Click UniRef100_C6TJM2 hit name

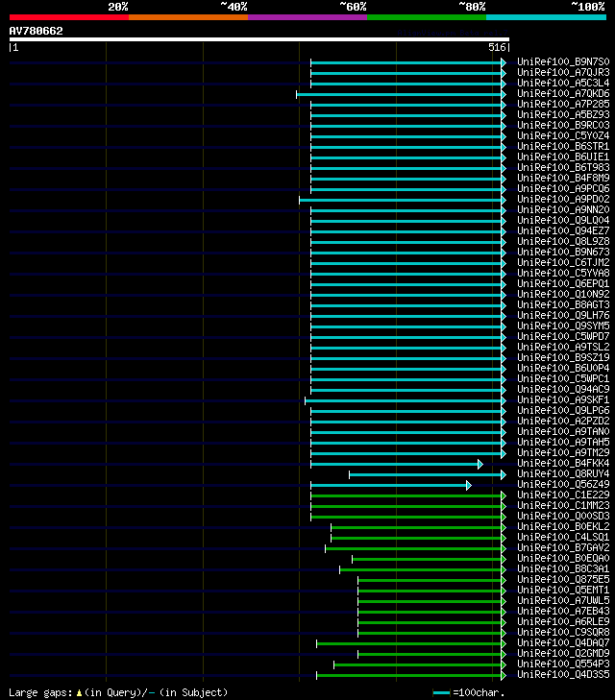563,262
